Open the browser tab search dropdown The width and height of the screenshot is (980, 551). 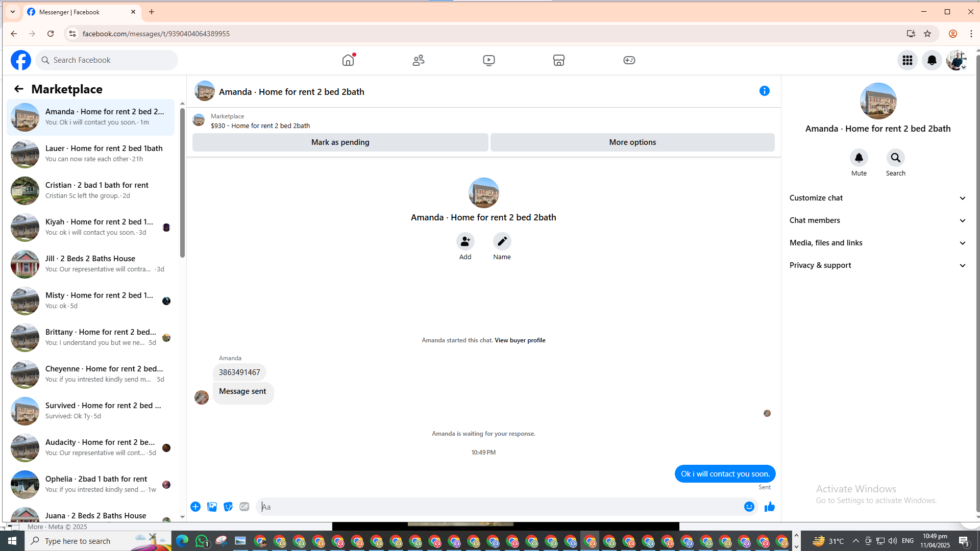click(13, 12)
